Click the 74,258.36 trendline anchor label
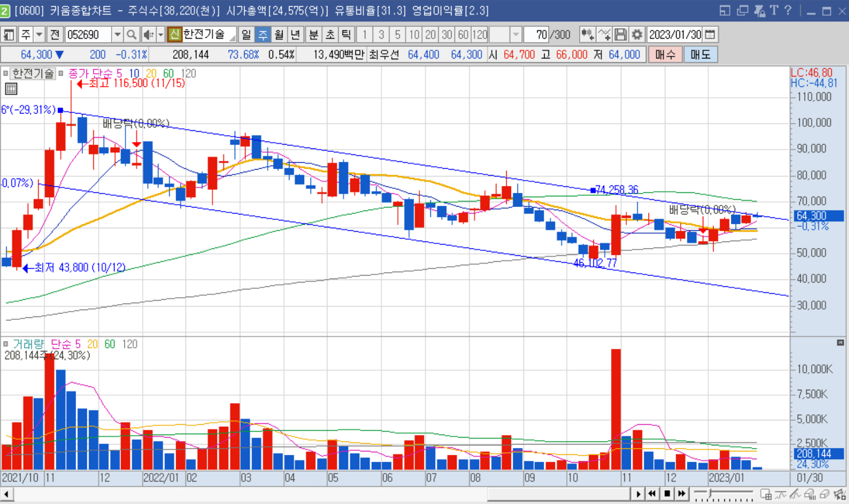Viewport: 849px width, 504px height. [617, 190]
